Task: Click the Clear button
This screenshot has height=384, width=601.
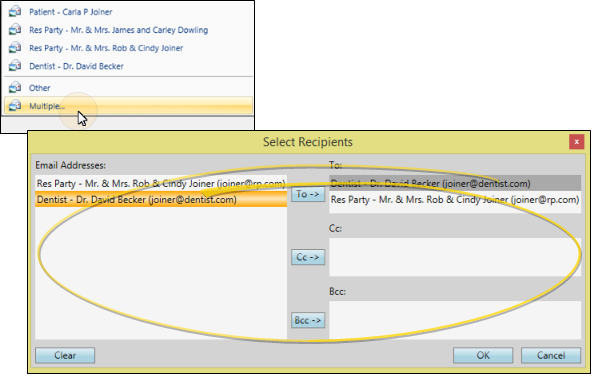Action: coord(65,355)
